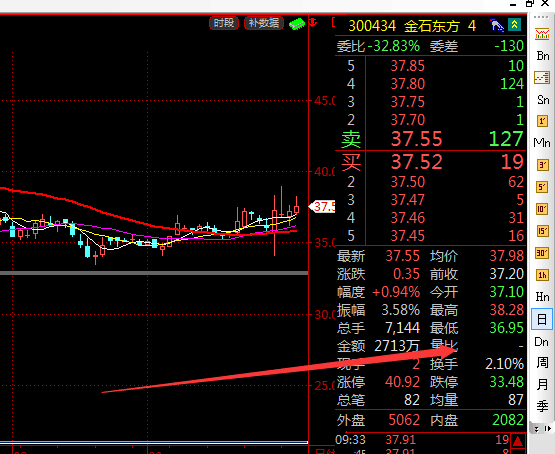This screenshot has width=555, height=454.
Task: Click the 委差 value -130
Action: [x=509, y=46]
